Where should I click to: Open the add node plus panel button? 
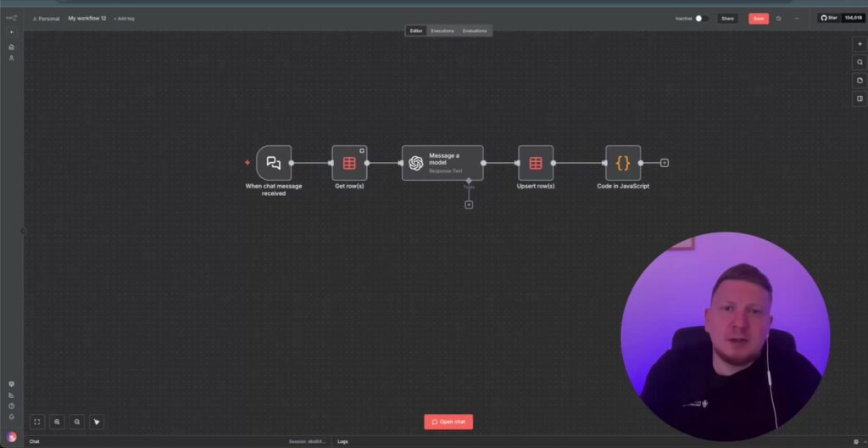point(860,44)
